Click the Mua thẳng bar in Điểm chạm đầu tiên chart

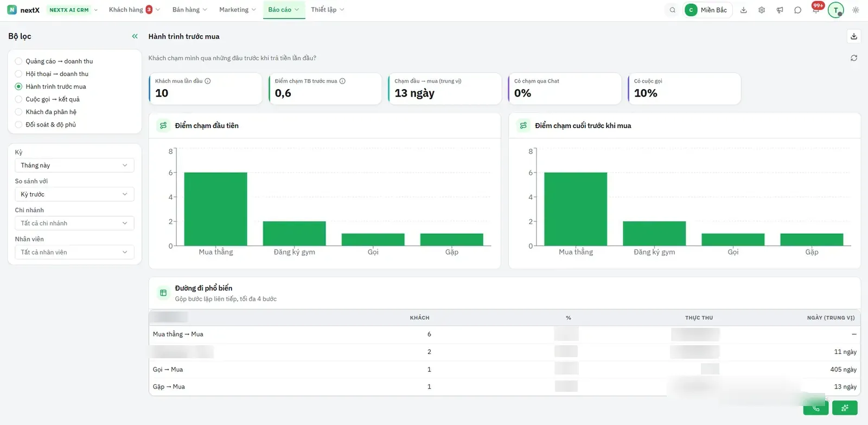[215, 209]
